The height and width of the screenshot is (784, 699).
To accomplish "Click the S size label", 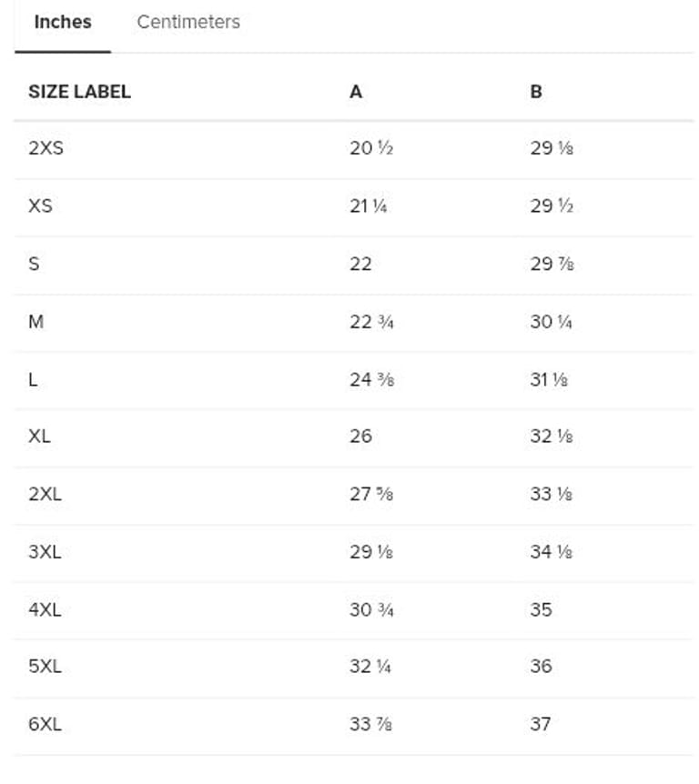I will [x=34, y=264].
